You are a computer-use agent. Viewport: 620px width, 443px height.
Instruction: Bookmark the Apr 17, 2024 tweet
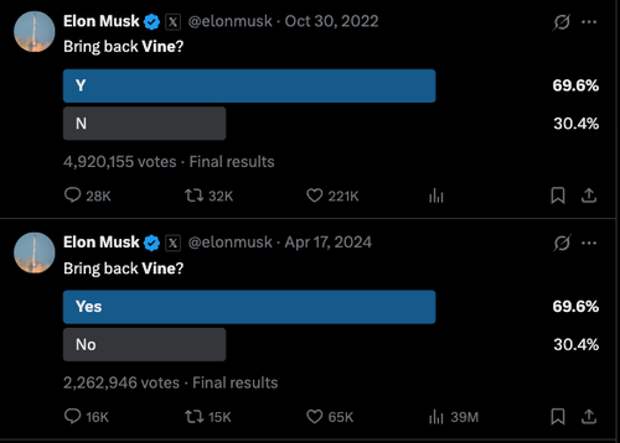coord(558,416)
